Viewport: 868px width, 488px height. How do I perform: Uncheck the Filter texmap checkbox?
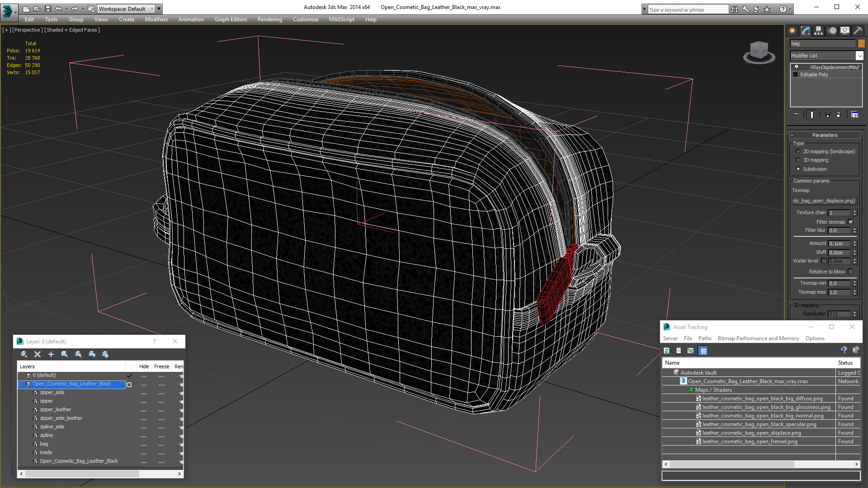[850, 222]
